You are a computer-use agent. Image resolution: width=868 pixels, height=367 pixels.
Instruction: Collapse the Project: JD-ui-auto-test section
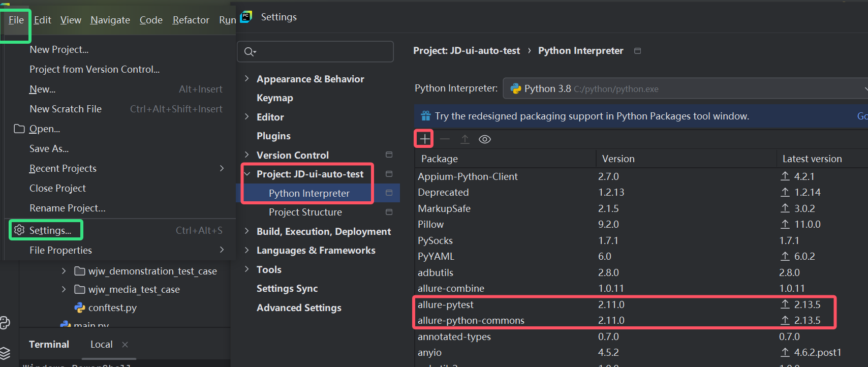(x=247, y=174)
